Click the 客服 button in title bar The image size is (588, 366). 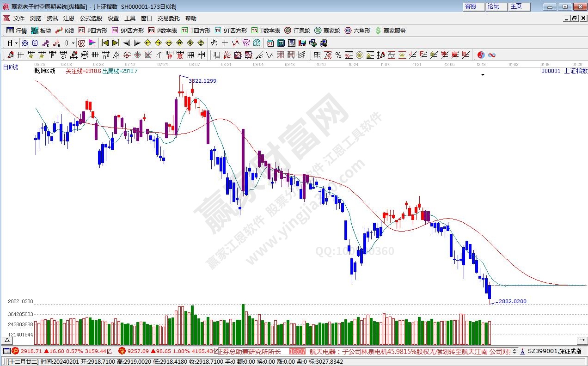click(471, 6)
